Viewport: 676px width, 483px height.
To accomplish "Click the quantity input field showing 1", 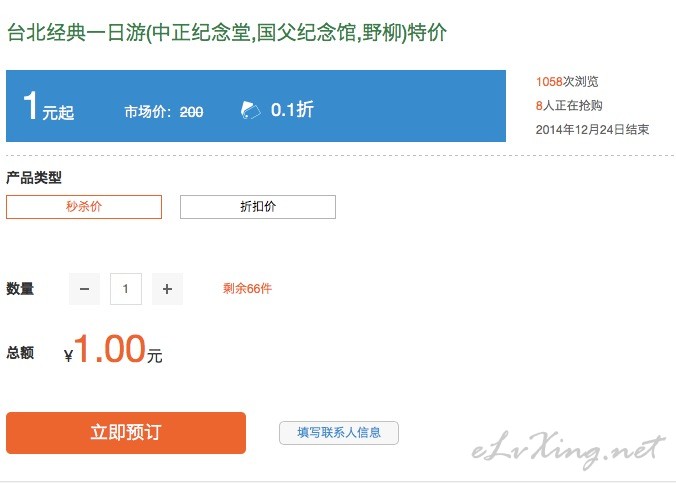I will tap(126, 289).
